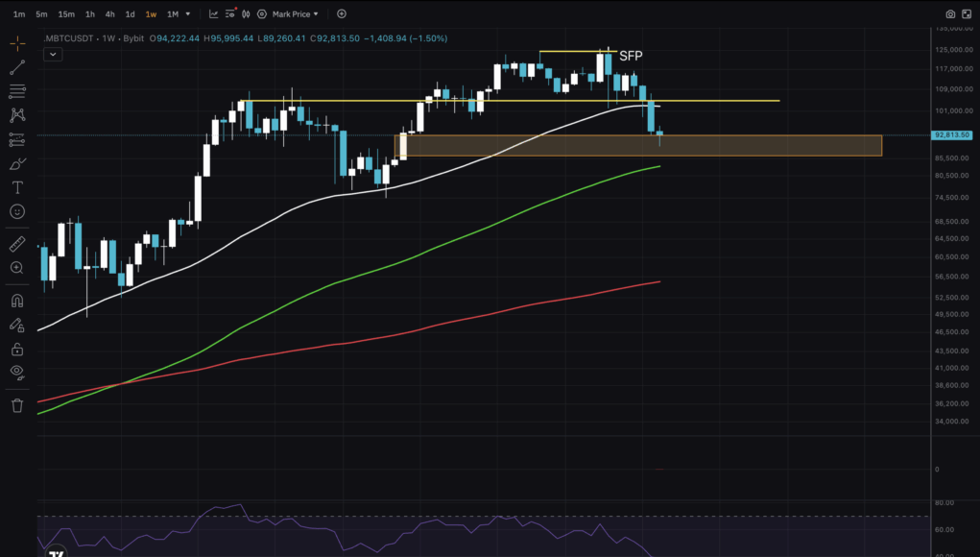Lock all drawings with the padlock icon
The image size is (980, 557).
(16, 349)
